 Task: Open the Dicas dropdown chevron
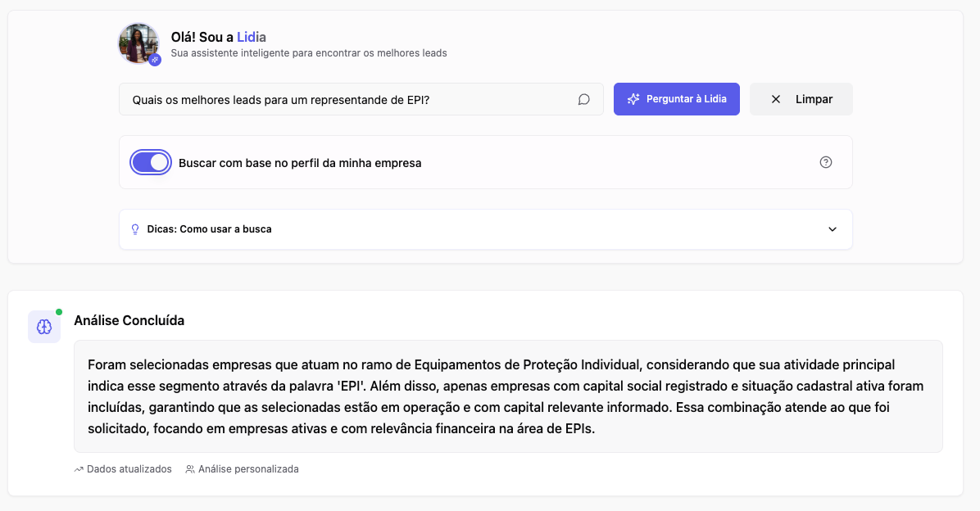832,229
